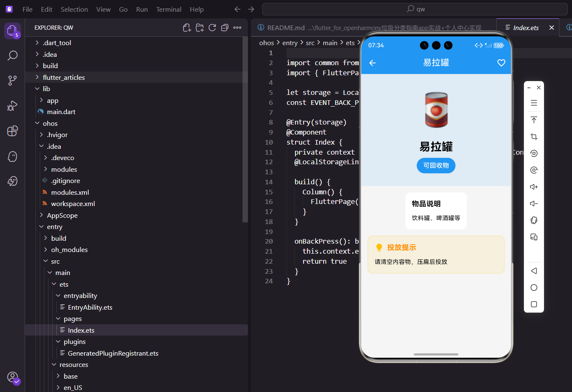Image resolution: width=572 pixels, height=392 pixels.
Task: Go back using navigation arrow in title bar
Action: (x=237, y=9)
